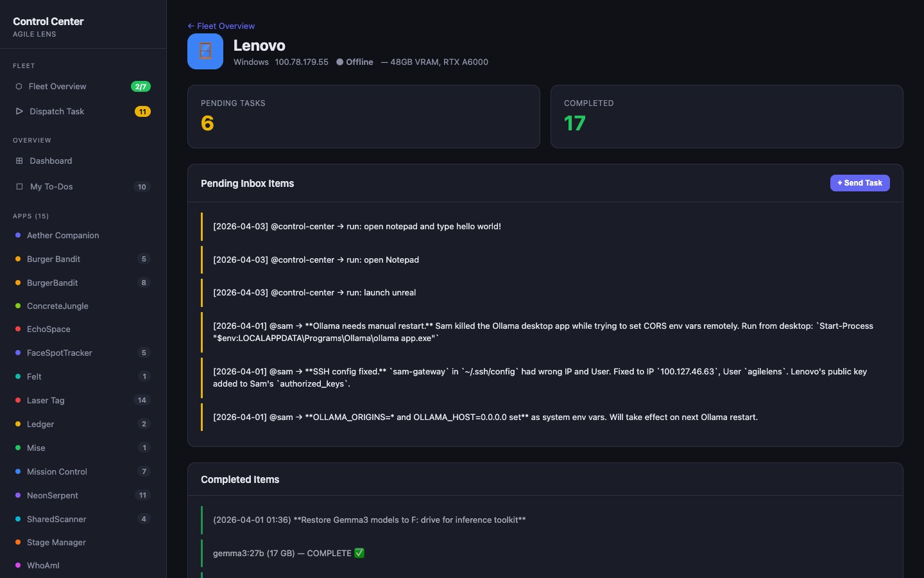The image size is (924, 578).
Task: Click the My To-Dos checkbox icon
Action: 19,186
